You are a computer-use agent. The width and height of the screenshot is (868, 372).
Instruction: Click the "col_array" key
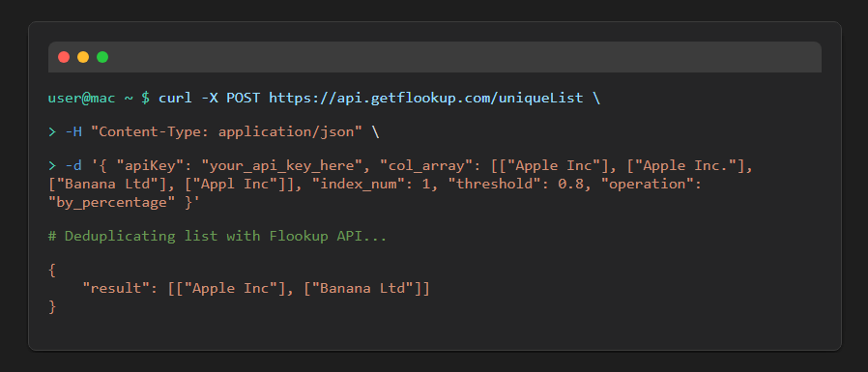click(x=426, y=166)
